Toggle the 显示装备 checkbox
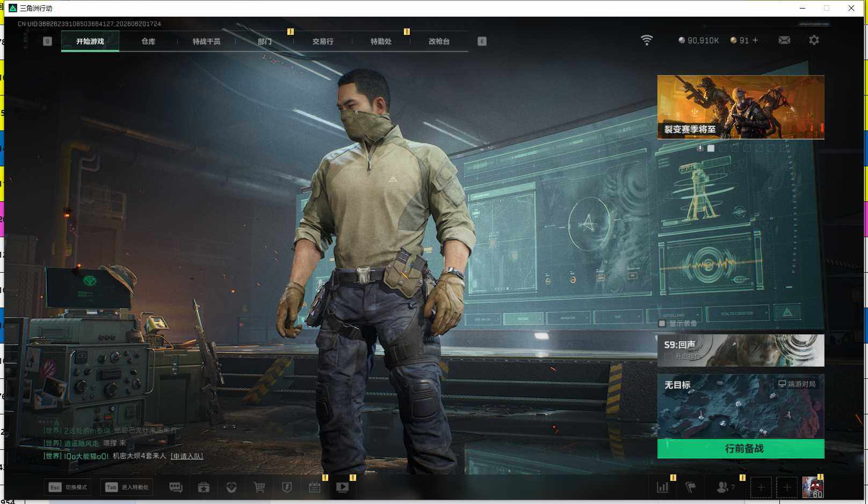 coord(662,324)
